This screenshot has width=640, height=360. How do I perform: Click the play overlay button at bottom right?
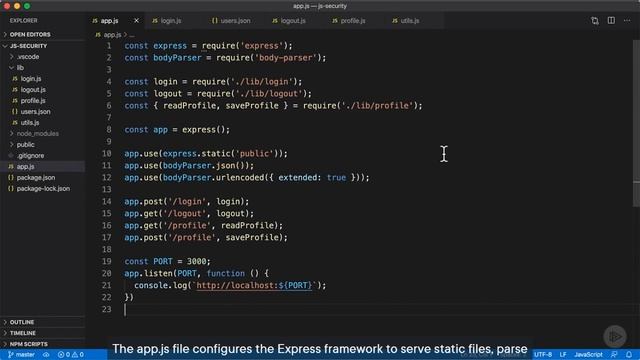point(615,336)
